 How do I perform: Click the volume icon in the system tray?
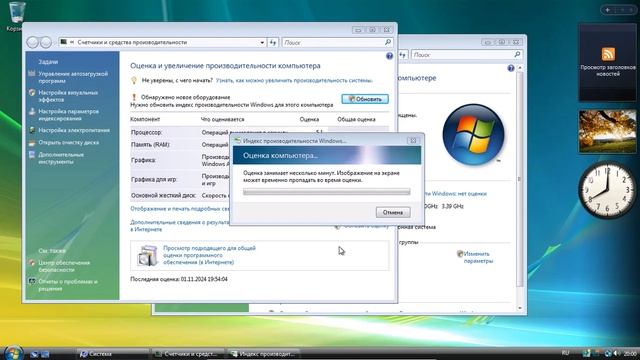pos(616,353)
